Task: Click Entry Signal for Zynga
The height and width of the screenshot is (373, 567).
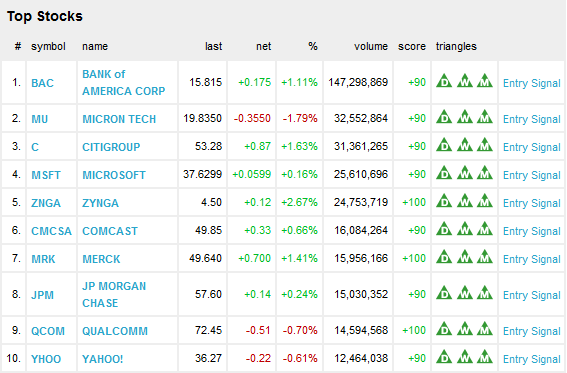Action: coord(532,203)
